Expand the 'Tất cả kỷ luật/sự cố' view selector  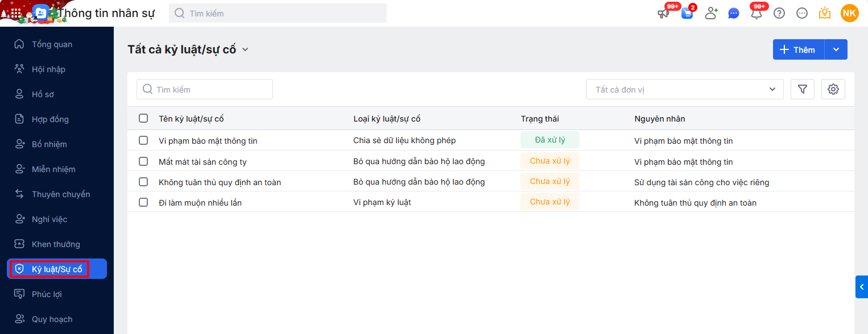click(x=245, y=49)
